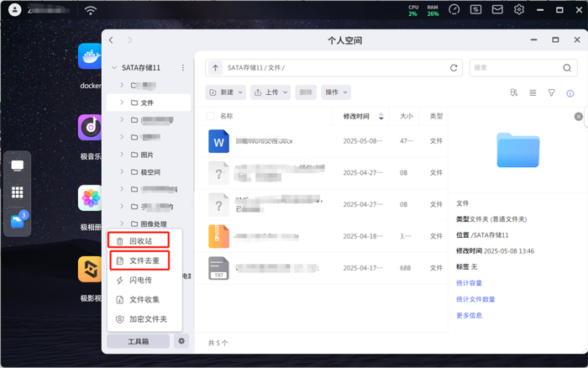Click the 名称 column header
The width and height of the screenshot is (588, 368).
tap(226, 116)
